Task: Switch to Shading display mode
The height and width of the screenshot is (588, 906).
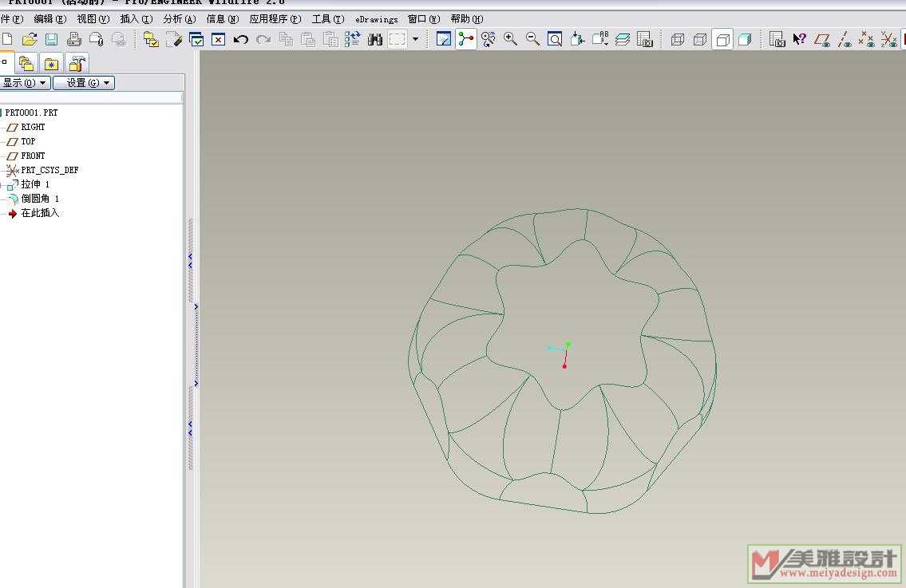Action: click(745, 39)
